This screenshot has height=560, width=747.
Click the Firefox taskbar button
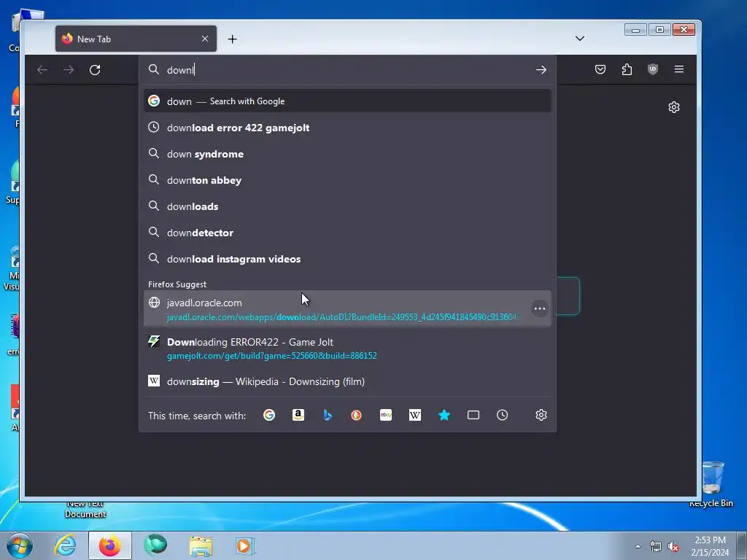pyautogui.click(x=110, y=545)
